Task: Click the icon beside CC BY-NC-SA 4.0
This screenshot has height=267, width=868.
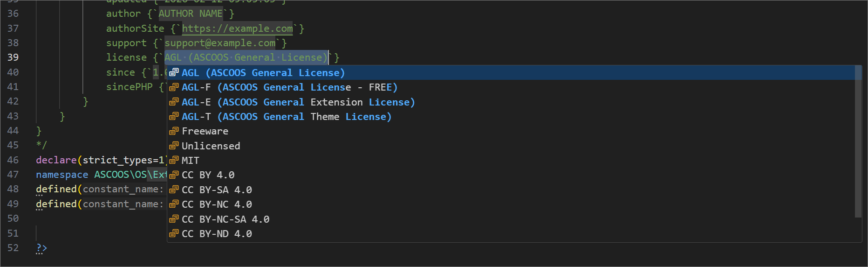Action: [174, 219]
